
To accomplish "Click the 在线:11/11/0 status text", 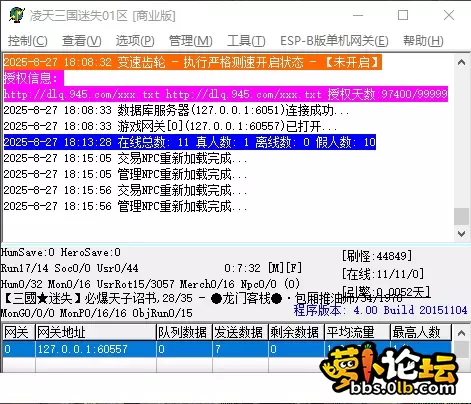I will click(x=383, y=274).
